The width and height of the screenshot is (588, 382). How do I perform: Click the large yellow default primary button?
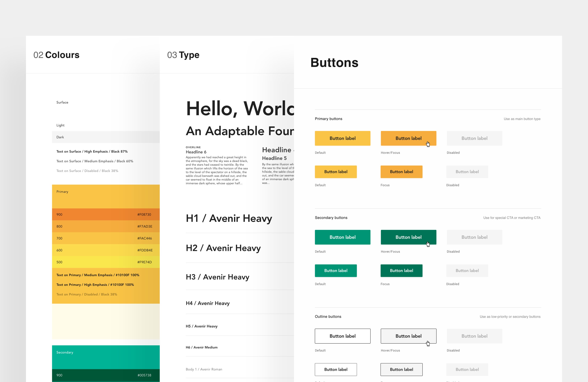tap(342, 138)
